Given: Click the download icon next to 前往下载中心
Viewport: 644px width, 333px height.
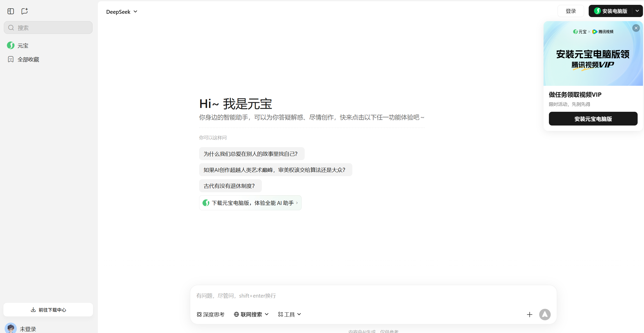Looking at the screenshot, I should pos(33,310).
